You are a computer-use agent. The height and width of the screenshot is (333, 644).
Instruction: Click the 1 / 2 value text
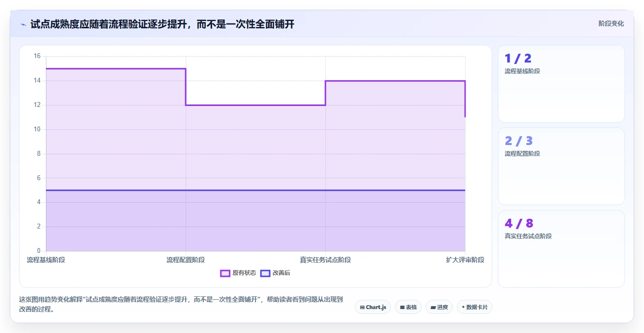click(518, 59)
